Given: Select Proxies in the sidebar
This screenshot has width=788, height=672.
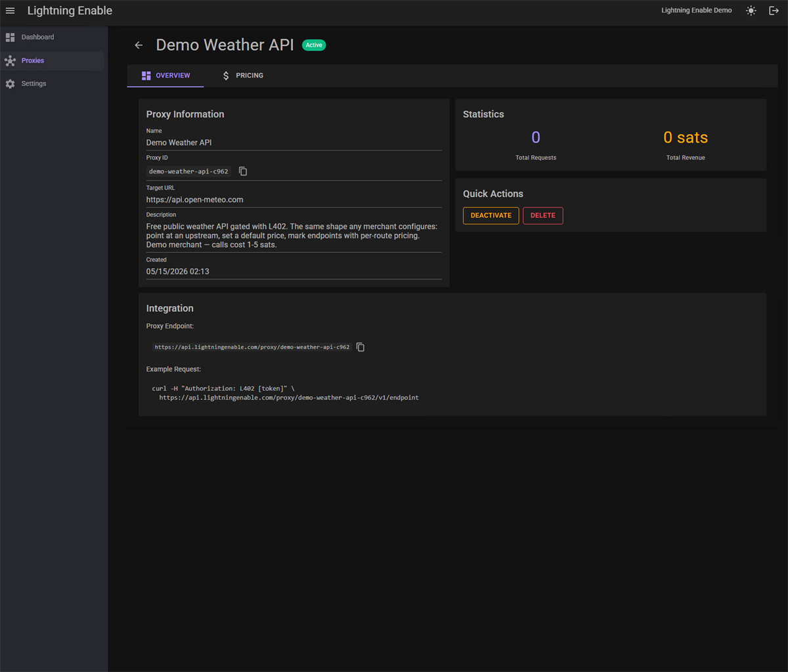Looking at the screenshot, I should point(52,60).
